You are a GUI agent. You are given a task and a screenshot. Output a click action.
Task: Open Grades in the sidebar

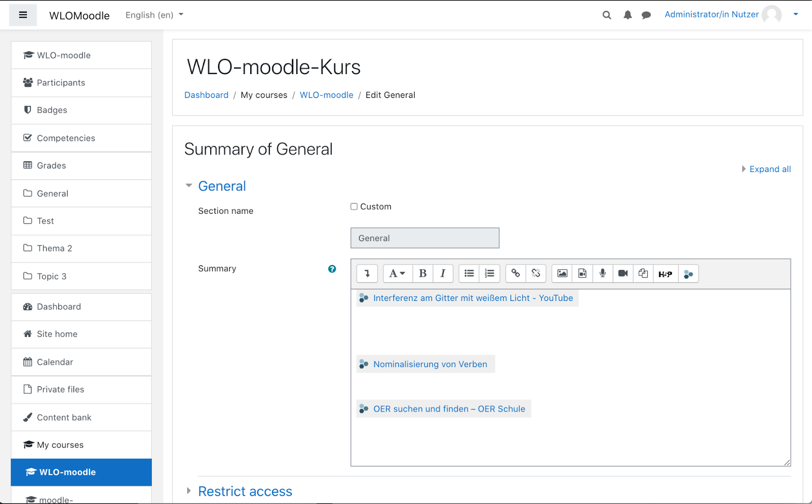click(81, 165)
